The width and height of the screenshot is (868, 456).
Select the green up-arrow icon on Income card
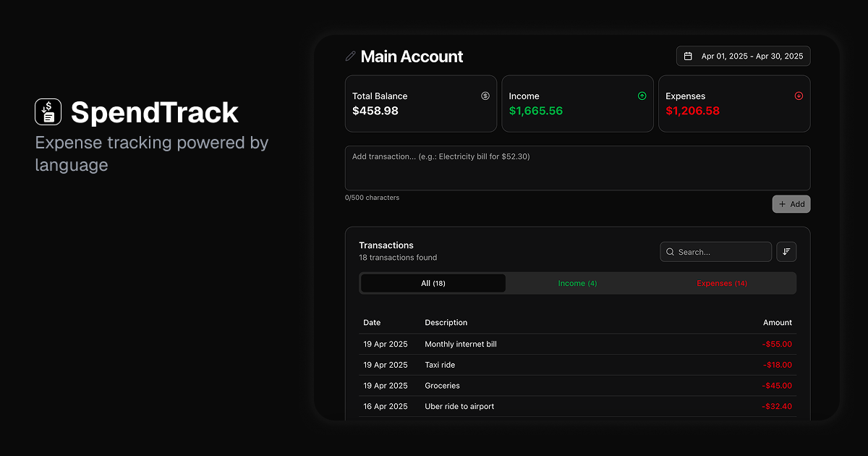642,96
